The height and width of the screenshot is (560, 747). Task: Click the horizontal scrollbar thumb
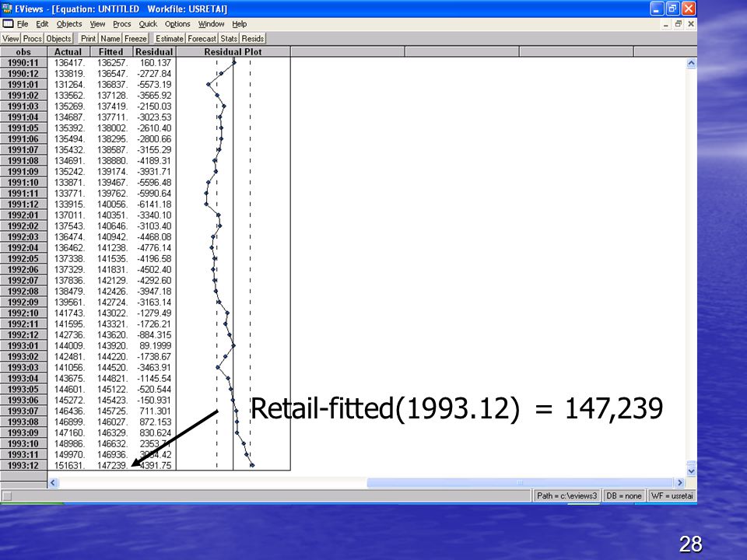click(520, 483)
